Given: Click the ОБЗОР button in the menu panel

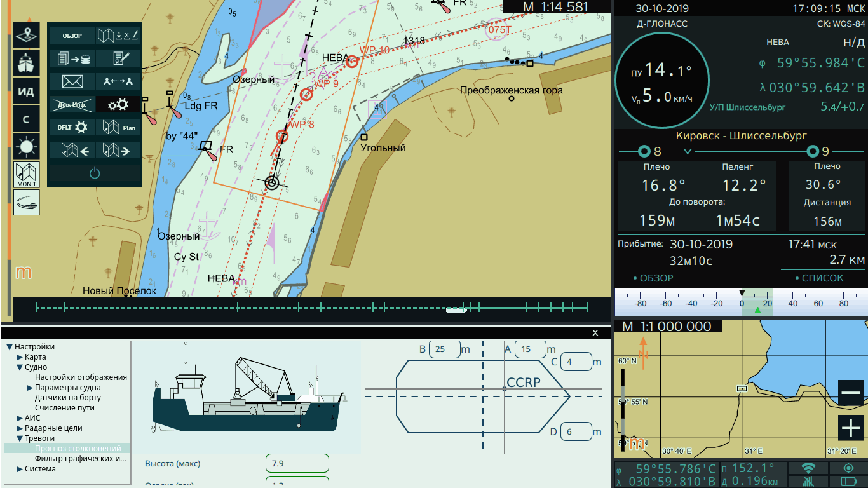Looking at the screenshot, I should [x=72, y=36].
